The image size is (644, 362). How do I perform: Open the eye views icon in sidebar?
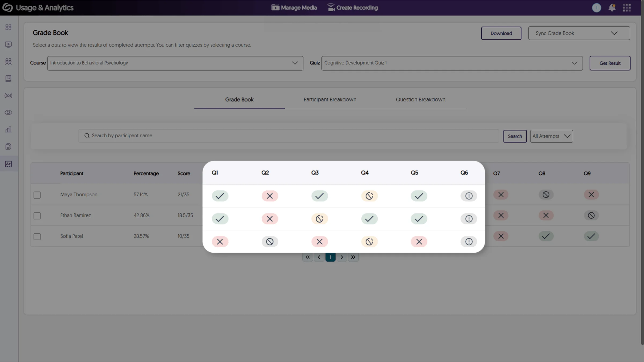[8, 112]
